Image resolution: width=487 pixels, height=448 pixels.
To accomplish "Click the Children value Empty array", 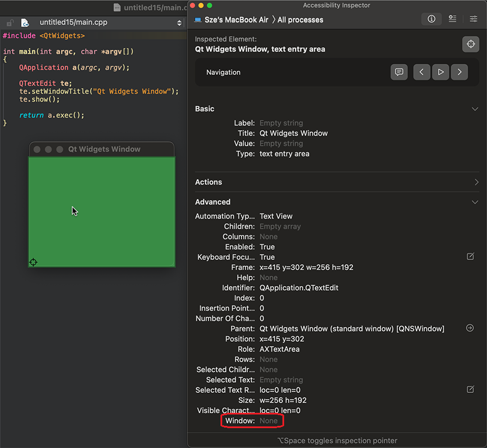I will pyautogui.click(x=280, y=227).
